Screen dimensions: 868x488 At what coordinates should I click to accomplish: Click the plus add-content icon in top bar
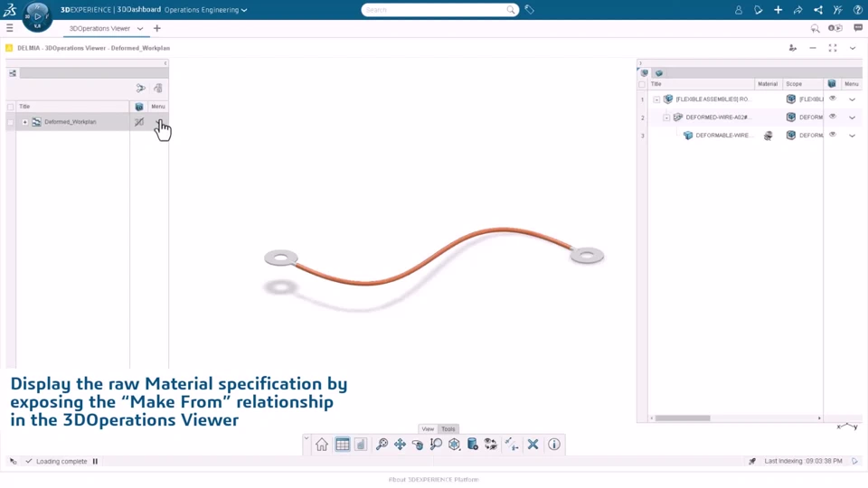pyautogui.click(x=778, y=10)
